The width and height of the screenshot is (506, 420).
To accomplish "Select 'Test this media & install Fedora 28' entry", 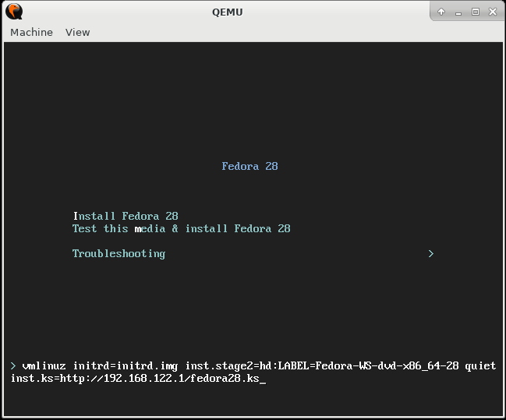I will coord(182,228).
